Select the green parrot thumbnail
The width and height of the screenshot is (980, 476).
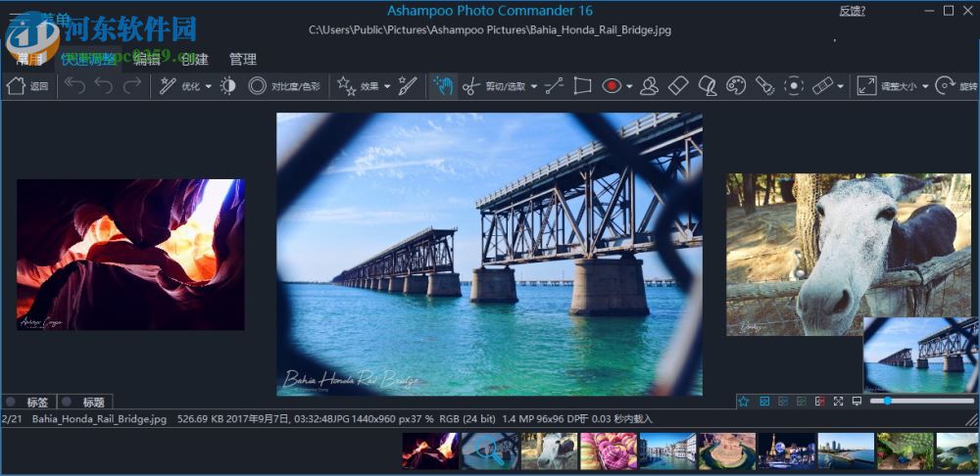(x=906, y=451)
